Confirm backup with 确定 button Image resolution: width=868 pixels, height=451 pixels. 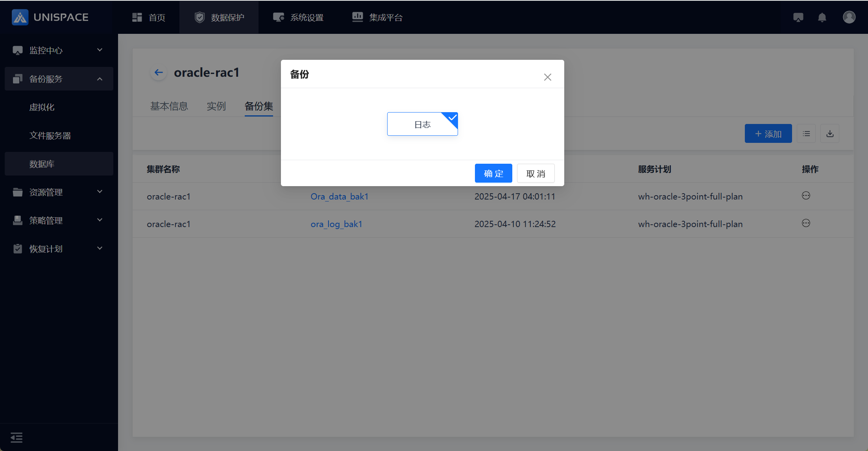(x=493, y=174)
